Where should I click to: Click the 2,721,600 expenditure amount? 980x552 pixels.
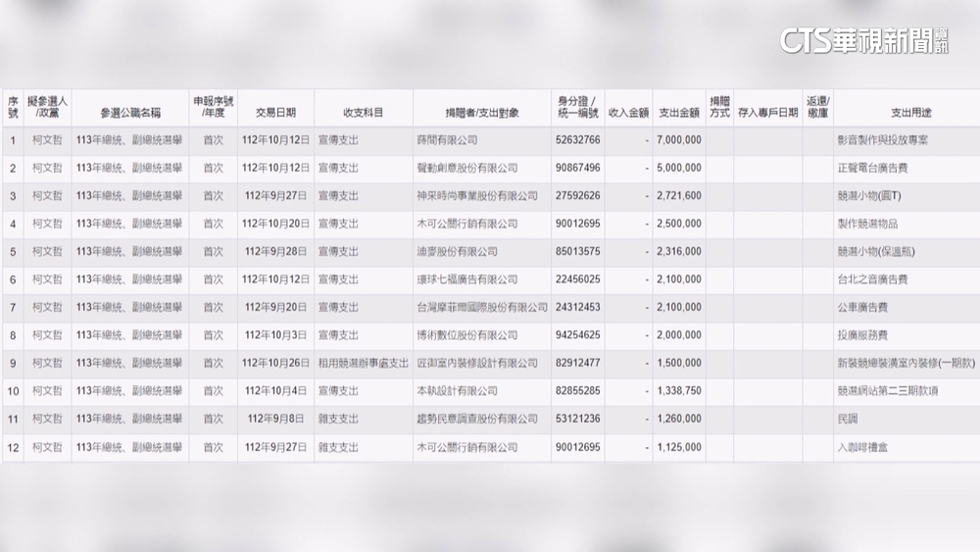point(679,196)
